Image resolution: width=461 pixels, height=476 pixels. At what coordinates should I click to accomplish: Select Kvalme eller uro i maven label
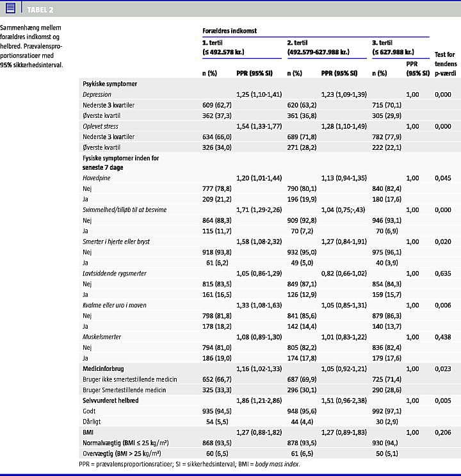(116, 305)
